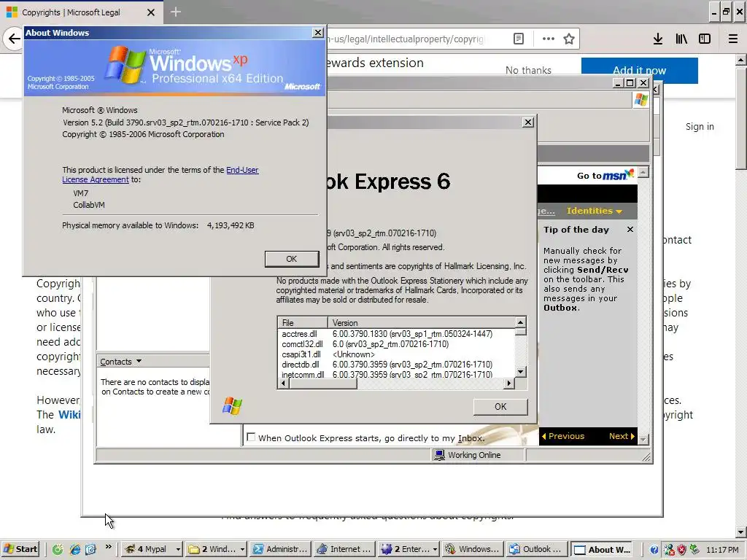The image size is (747, 560).
Task: Go to msn link in Outlook Express
Action: click(x=605, y=175)
